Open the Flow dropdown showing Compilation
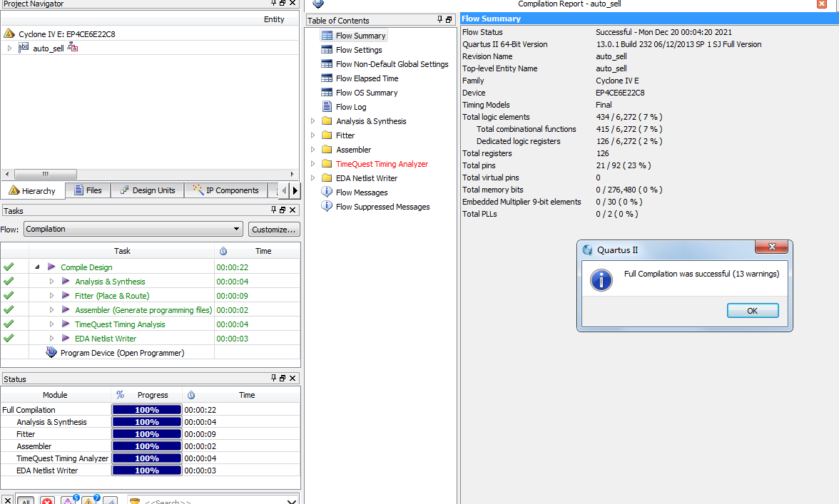This screenshot has width=839, height=504. 133,229
